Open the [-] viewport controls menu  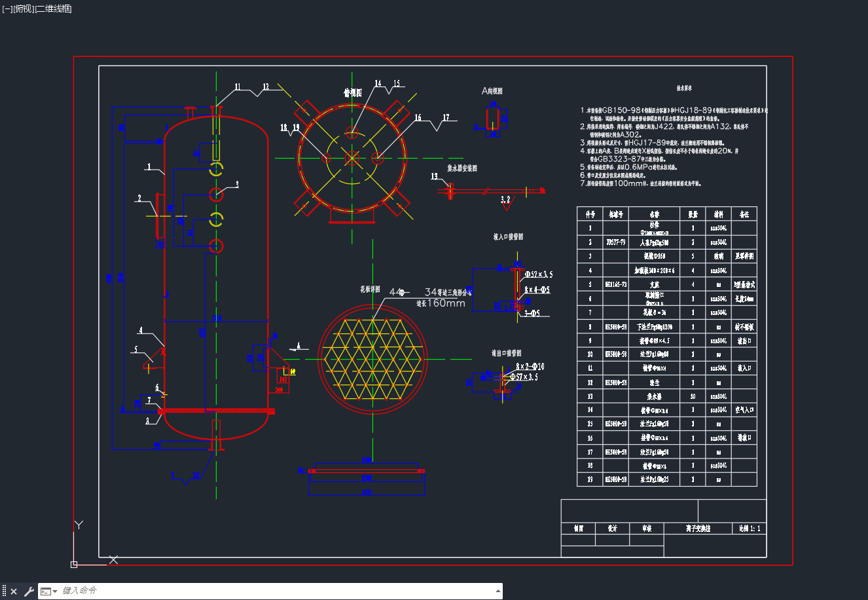click(x=7, y=9)
